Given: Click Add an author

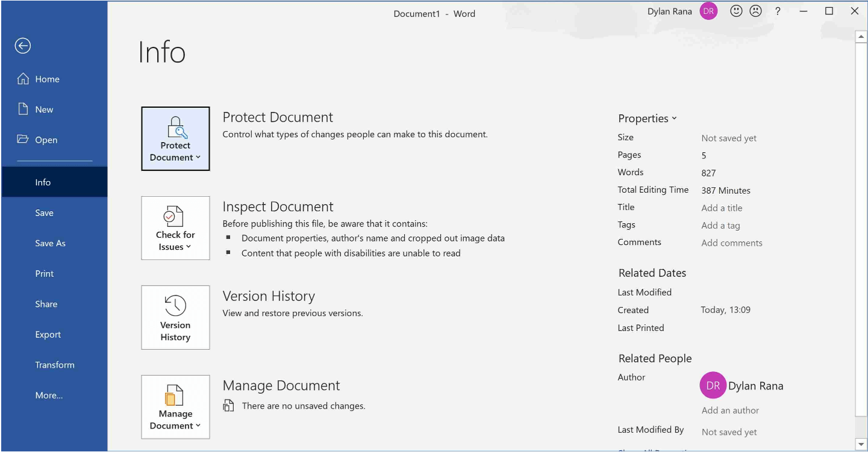Looking at the screenshot, I should point(730,410).
